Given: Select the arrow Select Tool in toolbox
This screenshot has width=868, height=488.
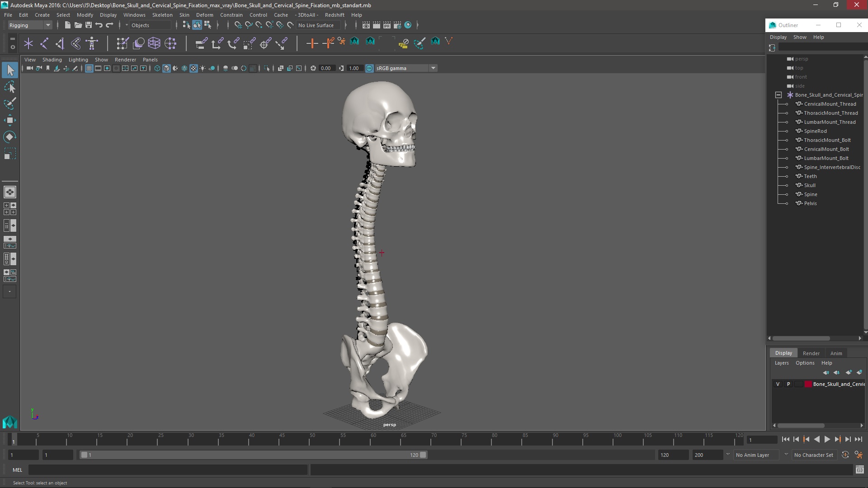Looking at the screenshot, I should click(x=10, y=70).
